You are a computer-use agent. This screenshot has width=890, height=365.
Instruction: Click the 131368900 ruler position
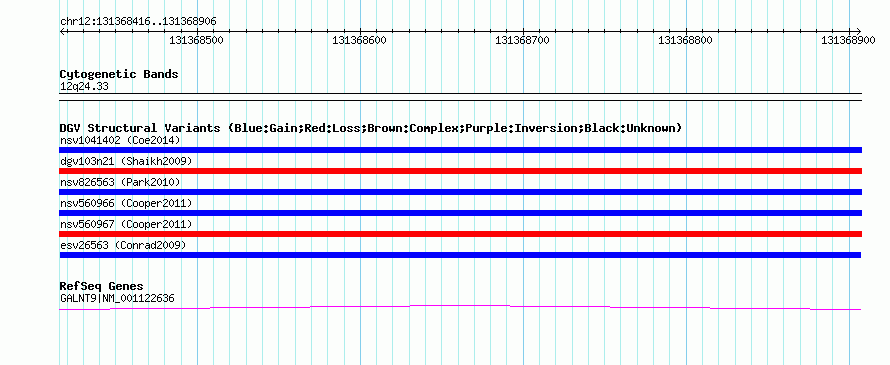click(849, 40)
